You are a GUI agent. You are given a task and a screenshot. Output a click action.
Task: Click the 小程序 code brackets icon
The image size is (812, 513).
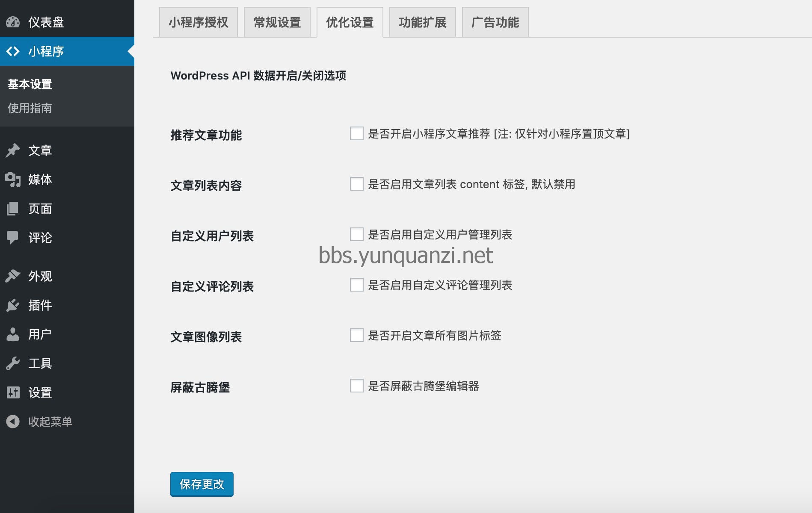13,51
